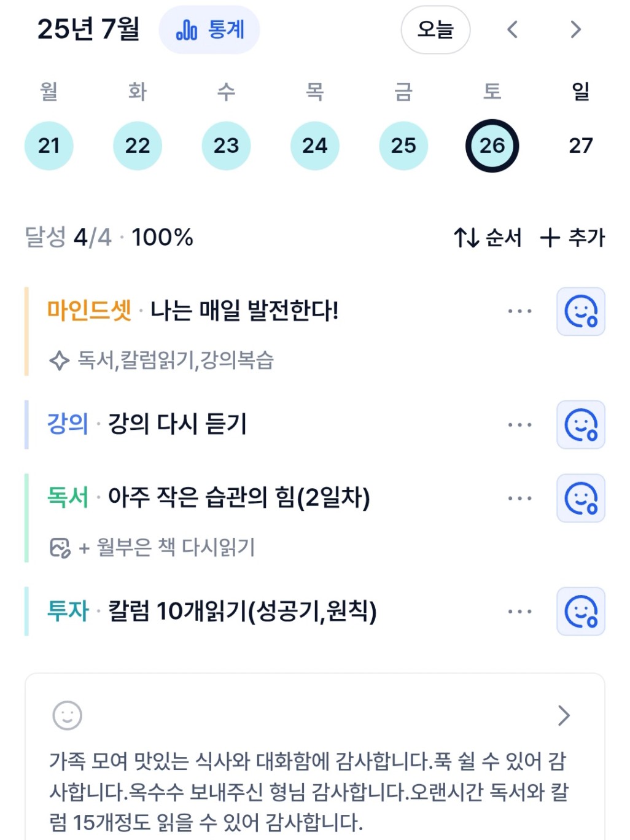
Task: Tap the 추가 add habit button
Action: pyautogui.click(x=573, y=238)
